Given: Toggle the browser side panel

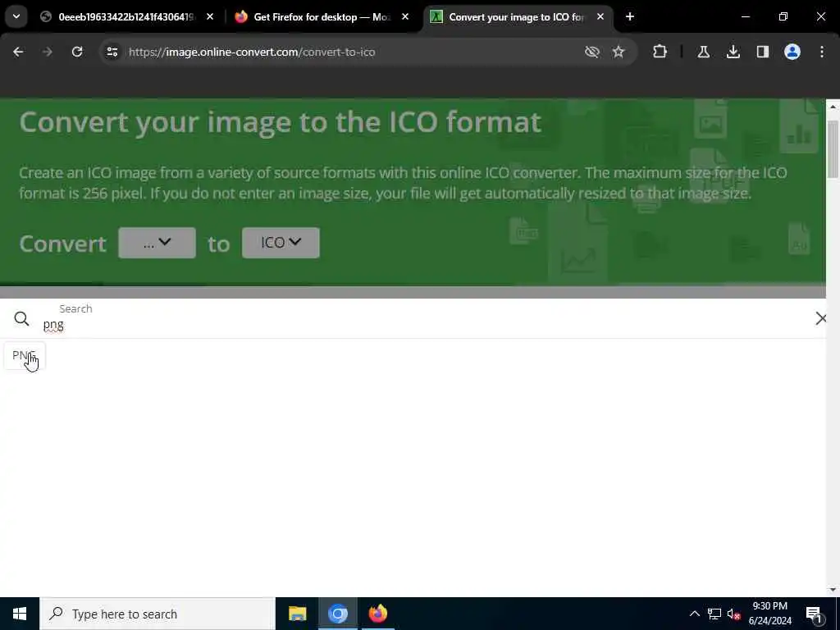Looking at the screenshot, I should click(x=763, y=52).
